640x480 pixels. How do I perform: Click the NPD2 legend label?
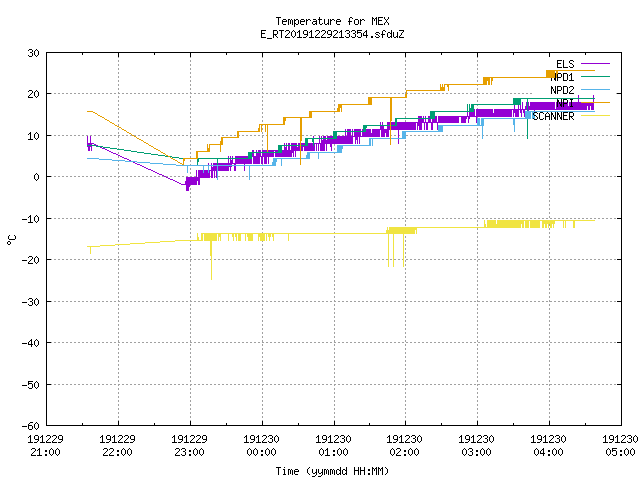coord(562,90)
